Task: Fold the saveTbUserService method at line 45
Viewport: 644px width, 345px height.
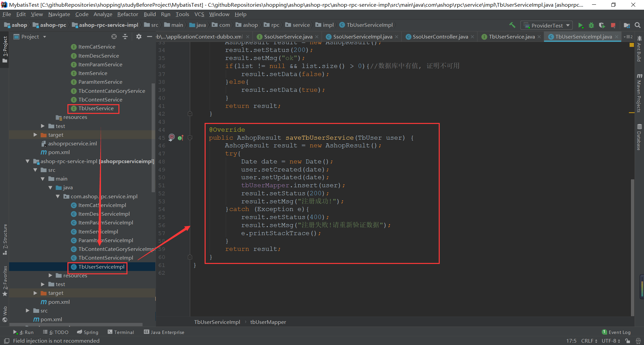Action: 190,138
